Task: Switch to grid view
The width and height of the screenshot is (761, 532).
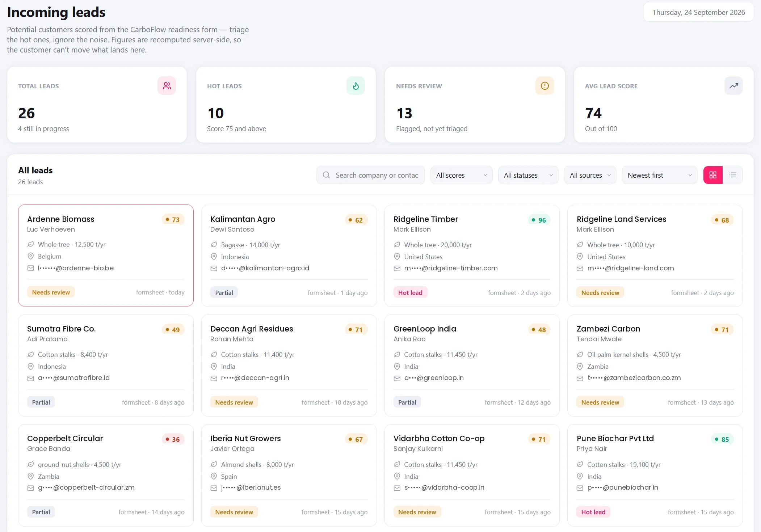Action: [x=713, y=175]
